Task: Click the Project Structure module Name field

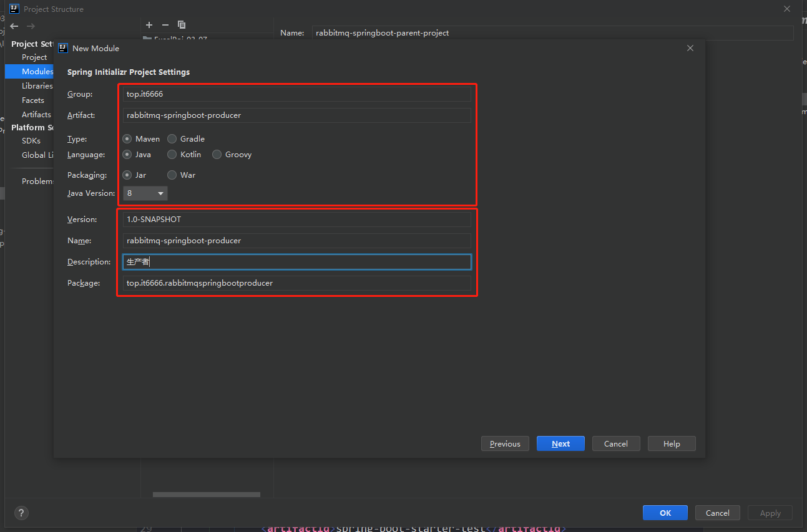Action: point(553,33)
